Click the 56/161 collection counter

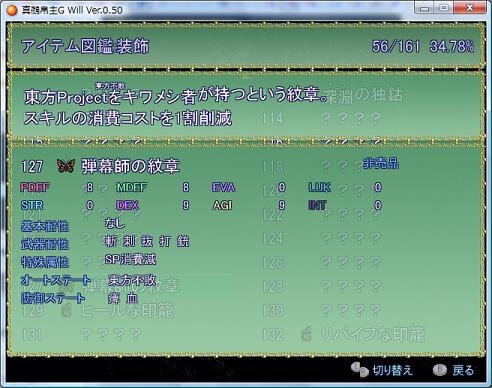(x=396, y=46)
